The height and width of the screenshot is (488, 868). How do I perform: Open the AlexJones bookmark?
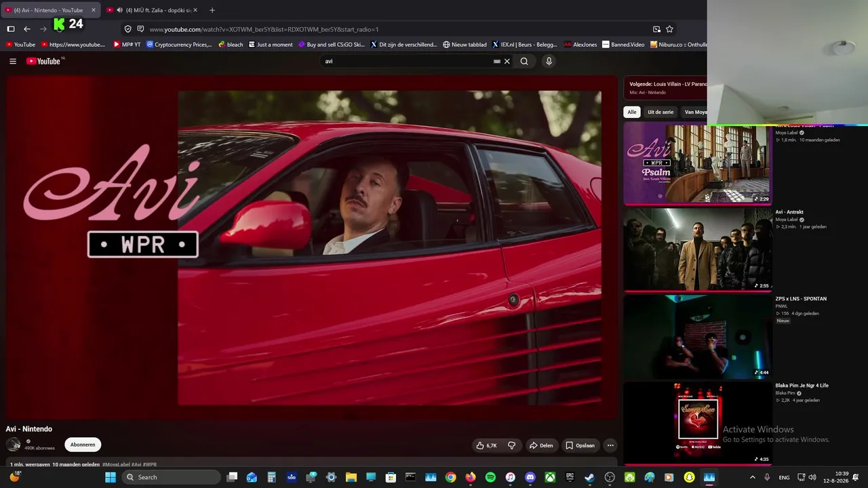[580, 45]
